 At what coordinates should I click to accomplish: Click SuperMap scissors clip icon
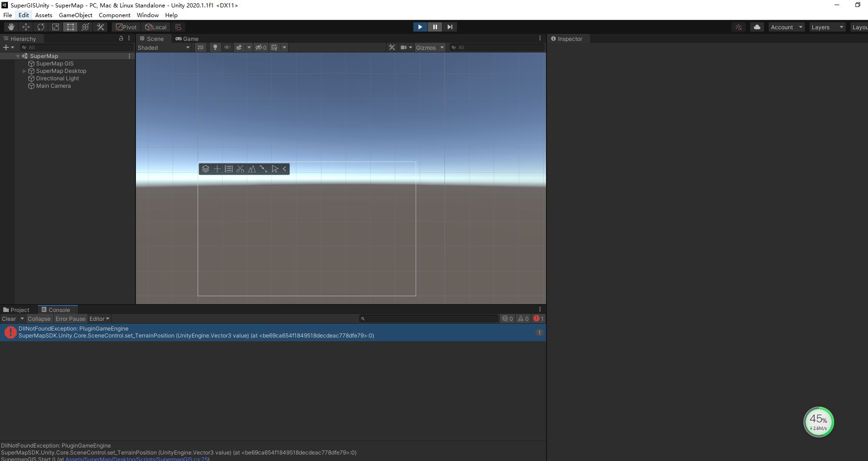[240, 169]
